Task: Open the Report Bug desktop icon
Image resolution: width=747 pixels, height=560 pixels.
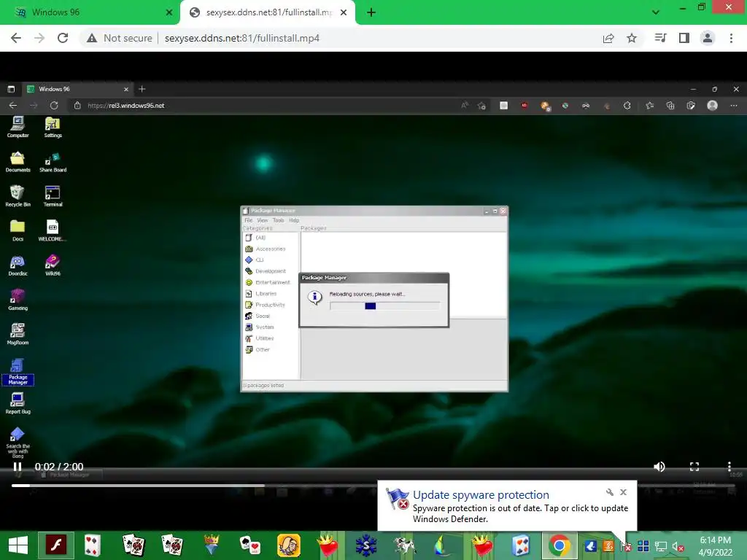Action: (18, 403)
